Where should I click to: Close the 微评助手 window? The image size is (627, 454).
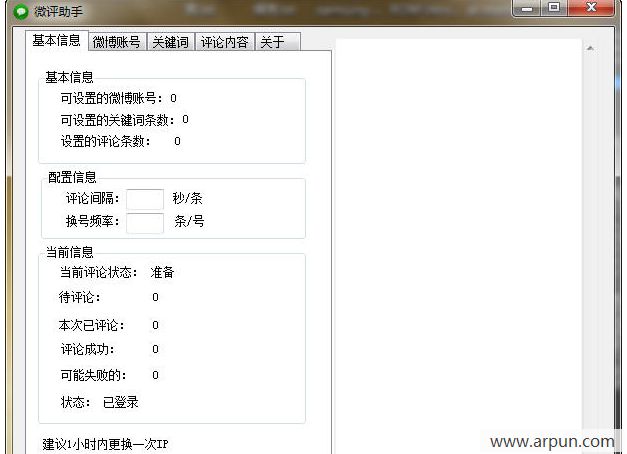(591, 7)
